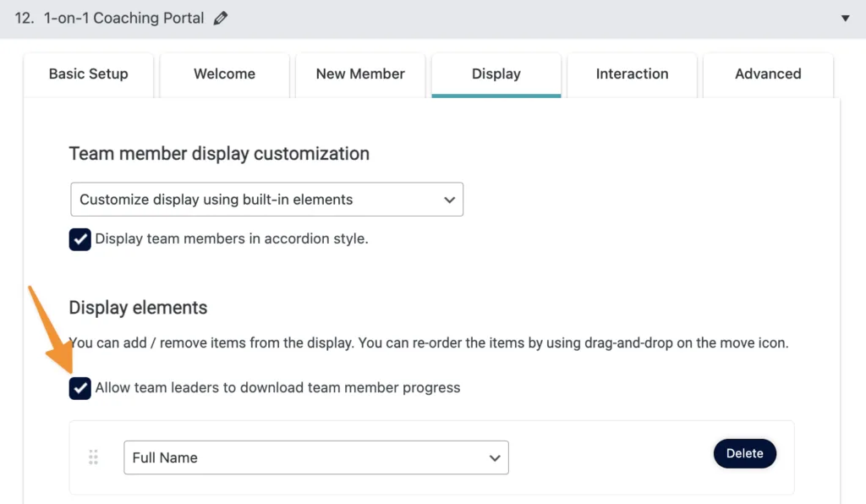Click 'Allow team leaders to download' label text
The width and height of the screenshot is (866, 504).
click(x=277, y=388)
